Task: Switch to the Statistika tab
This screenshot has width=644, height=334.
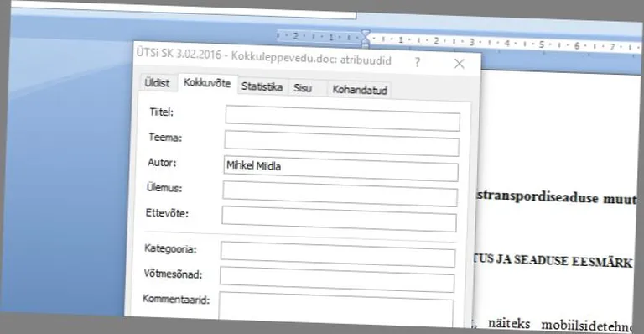Action: [x=262, y=86]
